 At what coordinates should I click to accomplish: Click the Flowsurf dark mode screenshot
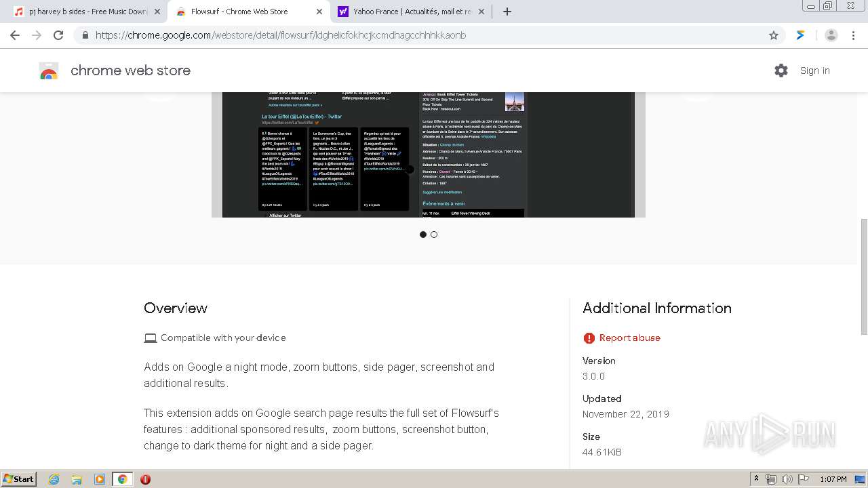(429, 155)
